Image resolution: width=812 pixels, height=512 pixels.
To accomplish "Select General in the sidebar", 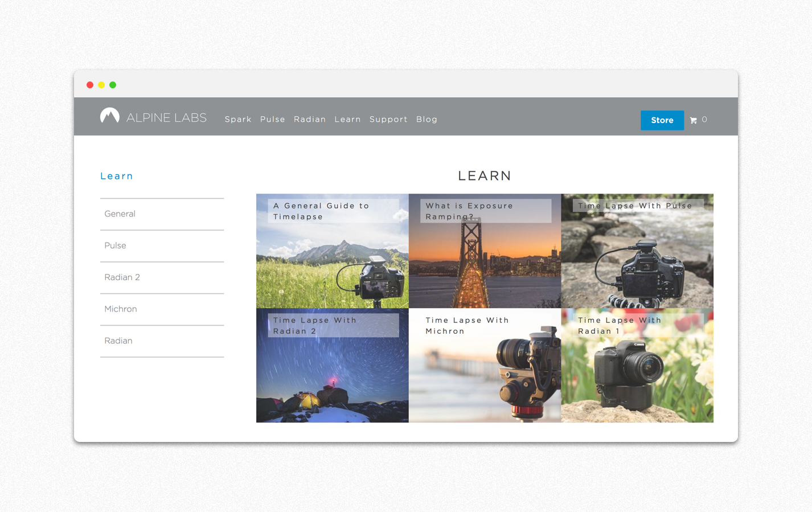I will click(x=162, y=214).
